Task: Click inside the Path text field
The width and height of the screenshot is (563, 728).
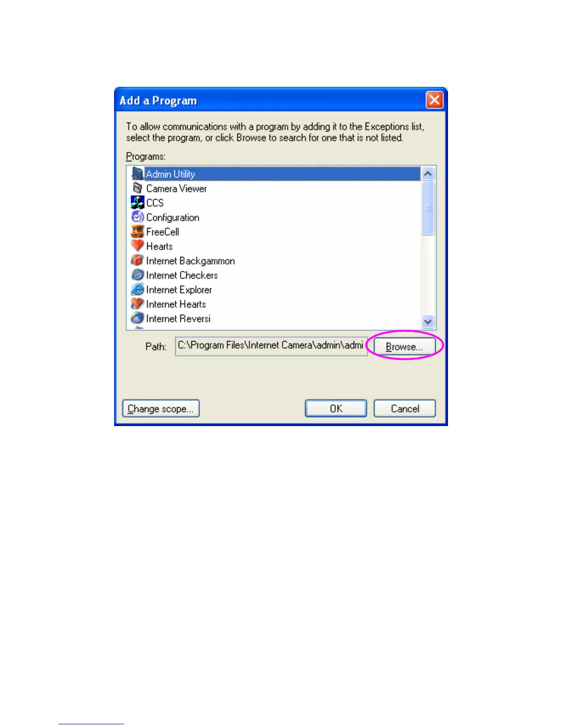Action: point(271,346)
